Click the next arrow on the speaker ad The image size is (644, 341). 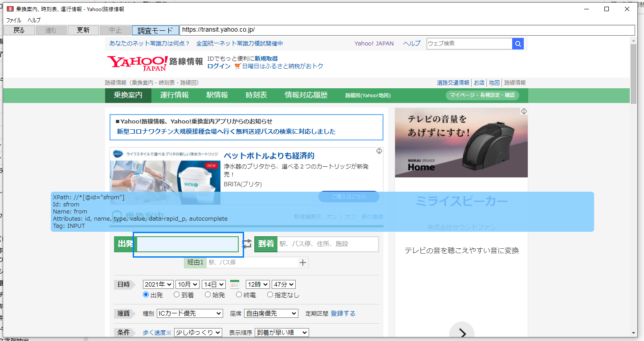coord(462,333)
